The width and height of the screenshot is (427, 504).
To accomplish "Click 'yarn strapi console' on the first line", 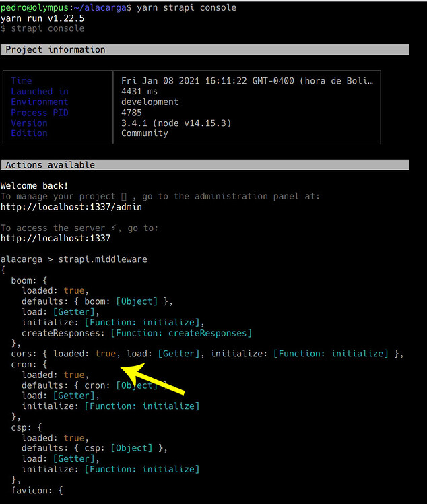I will 187,7.
